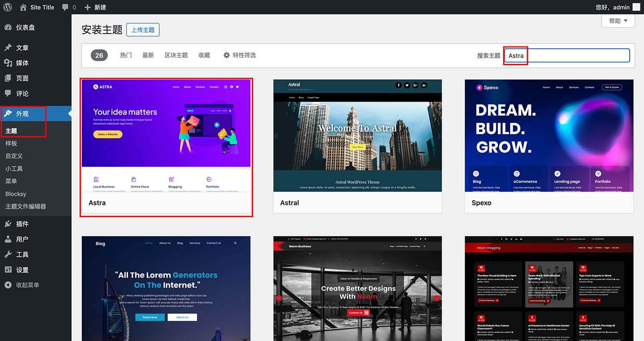This screenshot has height=341, width=644.
Task: Open the Neom Business theme preview
Action: pyautogui.click(x=358, y=288)
